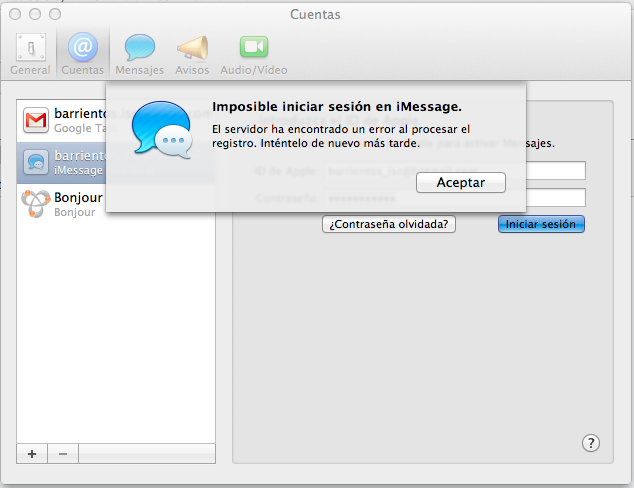Screen dimensions: 634x488
Task: Click the Iniciar sesión button
Action: click(x=541, y=224)
